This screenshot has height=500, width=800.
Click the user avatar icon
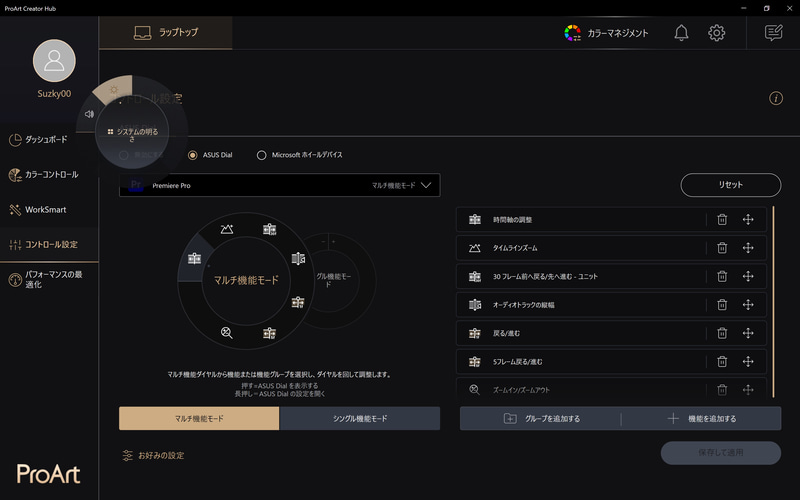(x=54, y=61)
